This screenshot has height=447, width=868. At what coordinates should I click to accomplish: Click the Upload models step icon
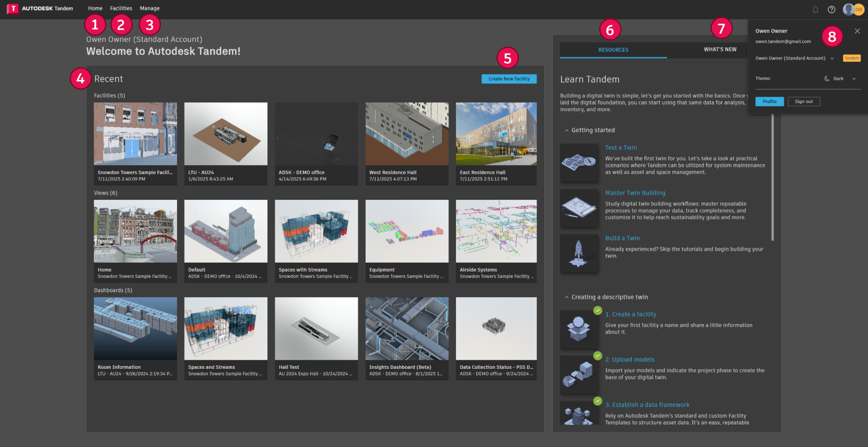click(x=579, y=375)
